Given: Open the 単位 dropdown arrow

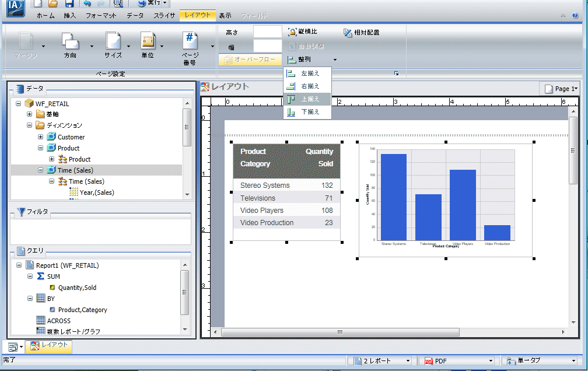Looking at the screenshot, I should [162, 47].
